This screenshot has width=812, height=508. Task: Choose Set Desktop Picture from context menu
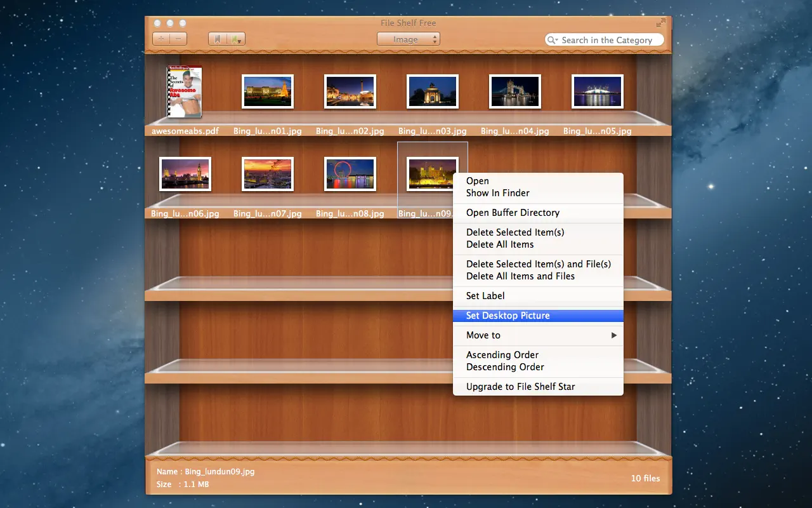507,316
